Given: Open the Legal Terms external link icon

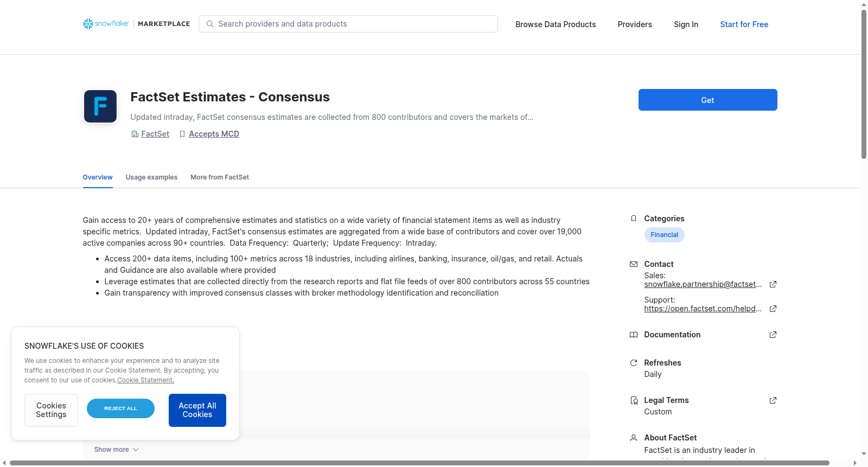Looking at the screenshot, I should 773,400.
